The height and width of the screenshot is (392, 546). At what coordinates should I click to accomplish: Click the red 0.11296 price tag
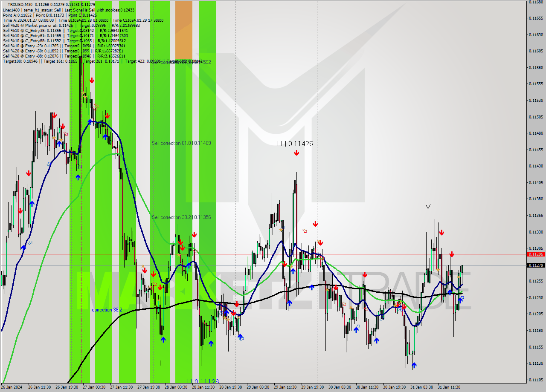point(536,254)
